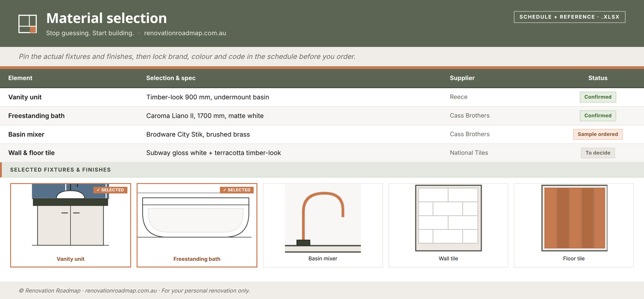Click the Wall tile card caption
644x299 pixels.
(448, 259)
